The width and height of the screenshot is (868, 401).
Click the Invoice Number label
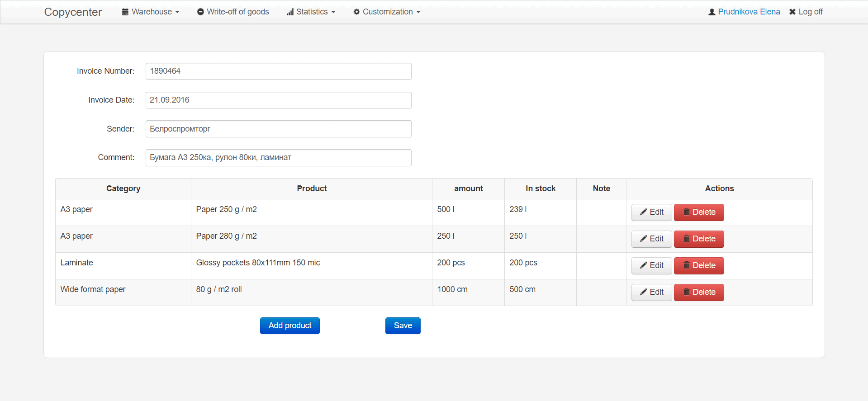pos(105,71)
